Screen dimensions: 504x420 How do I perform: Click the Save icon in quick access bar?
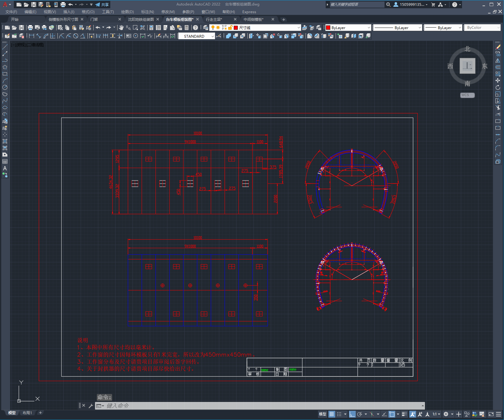(x=34, y=5)
